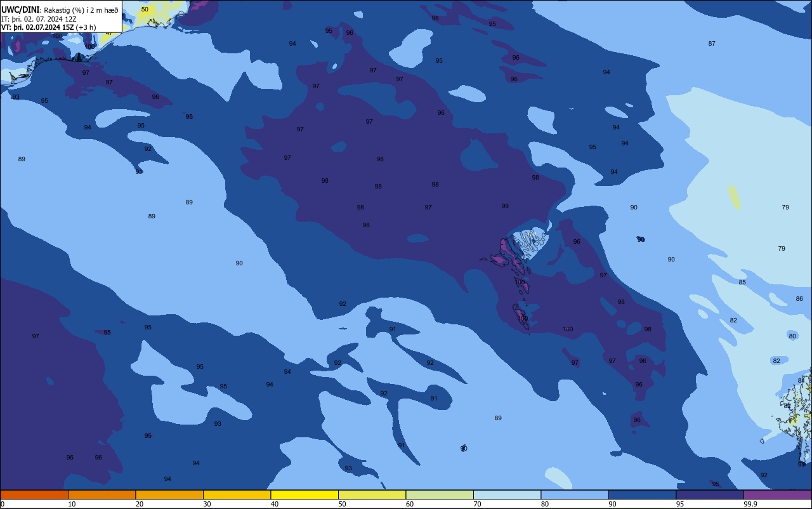Viewport: 812px width, 509px height.
Task: Click the legend tick label '99.9'
Action: click(750, 504)
